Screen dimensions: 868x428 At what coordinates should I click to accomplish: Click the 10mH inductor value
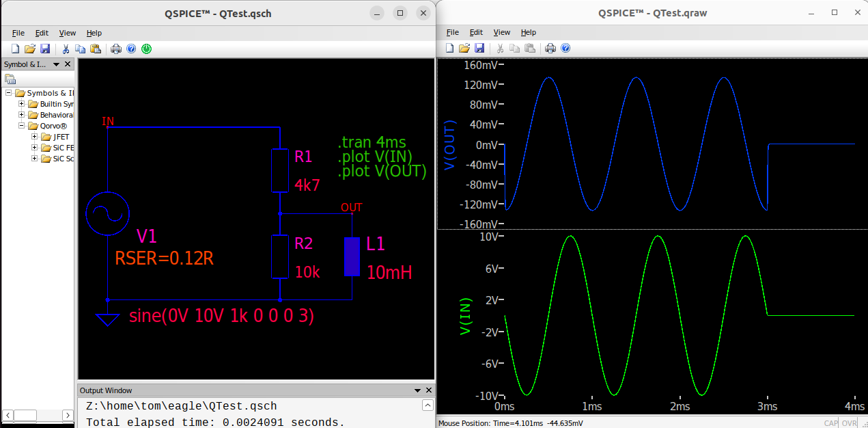click(389, 273)
